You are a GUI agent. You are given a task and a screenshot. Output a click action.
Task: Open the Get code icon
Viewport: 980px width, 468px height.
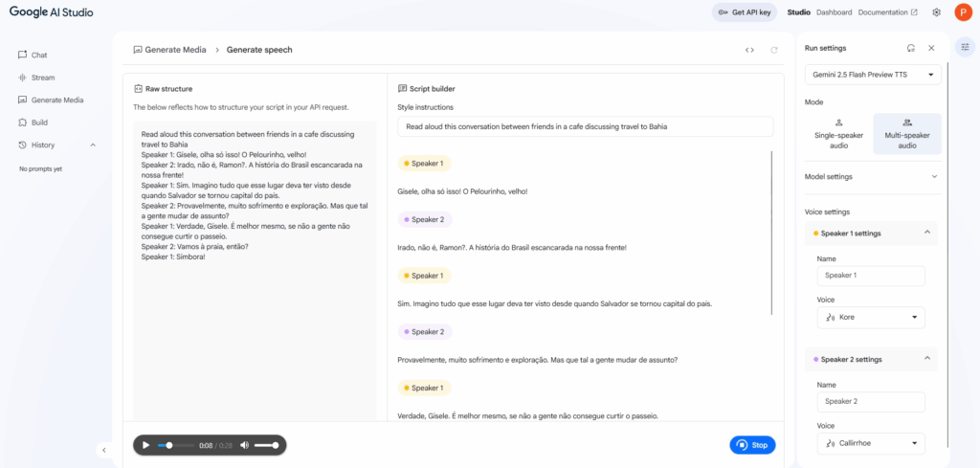click(x=749, y=50)
